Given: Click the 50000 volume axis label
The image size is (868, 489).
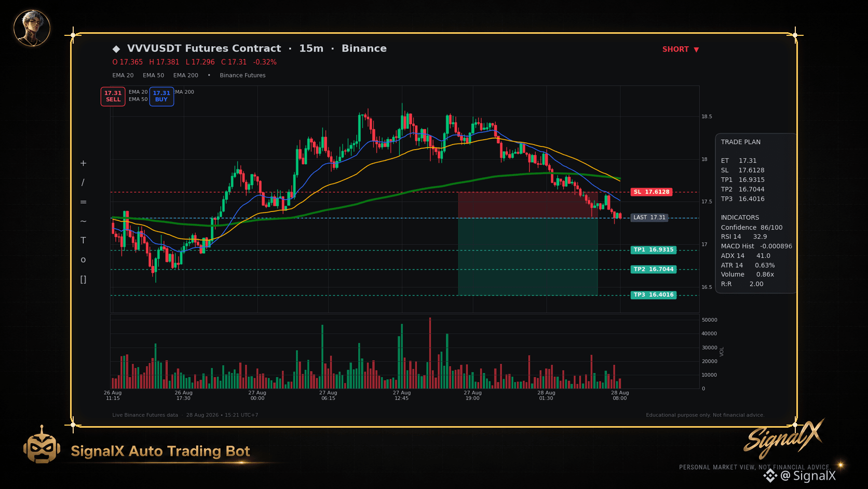Looking at the screenshot, I should coord(709,320).
